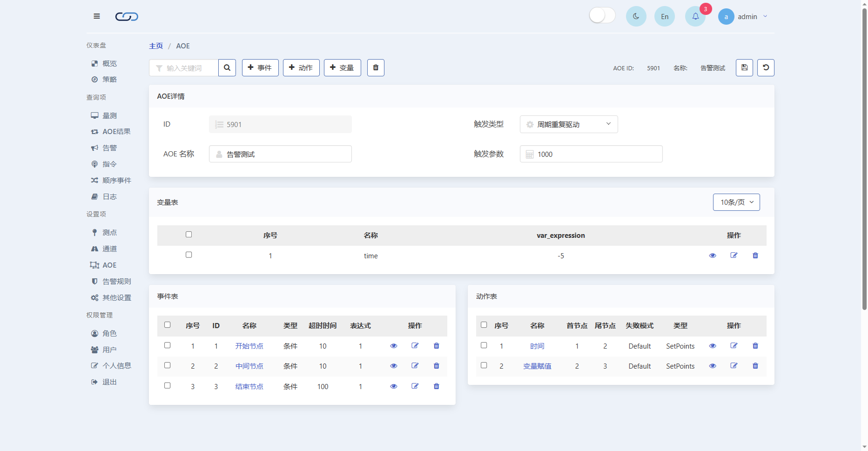Add a new 变量 button

343,67
